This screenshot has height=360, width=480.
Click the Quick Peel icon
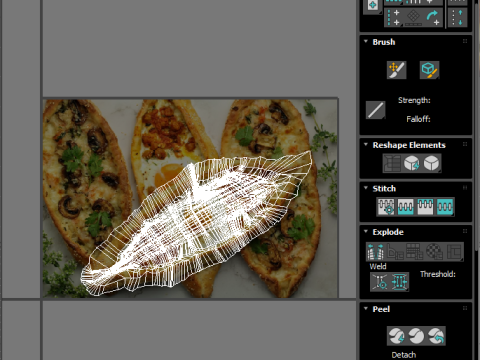click(x=397, y=336)
